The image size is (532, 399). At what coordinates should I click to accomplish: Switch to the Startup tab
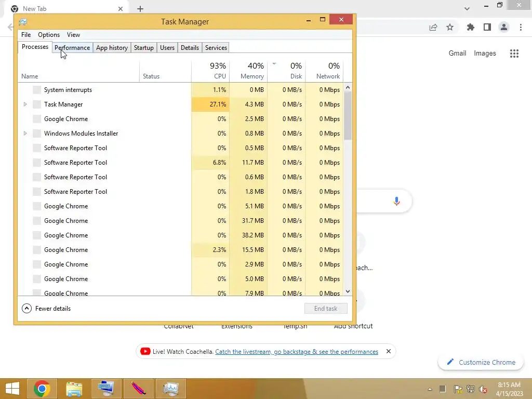pyautogui.click(x=144, y=47)
